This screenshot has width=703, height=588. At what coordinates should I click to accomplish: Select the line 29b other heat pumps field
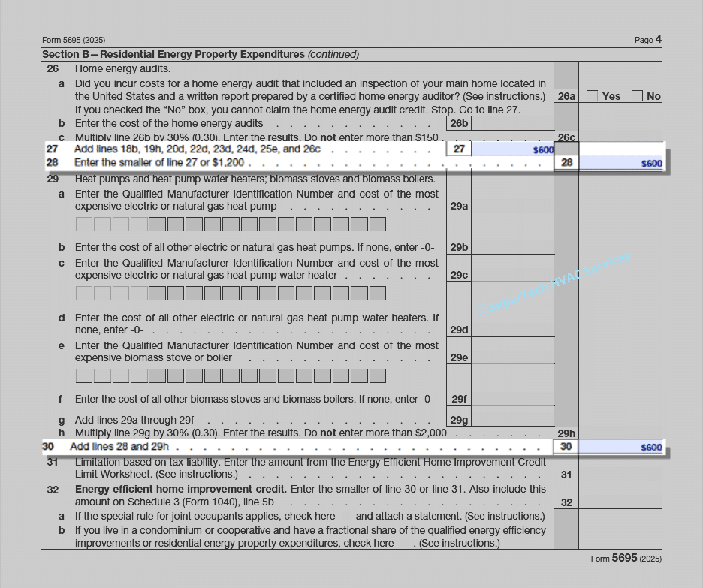512,247
